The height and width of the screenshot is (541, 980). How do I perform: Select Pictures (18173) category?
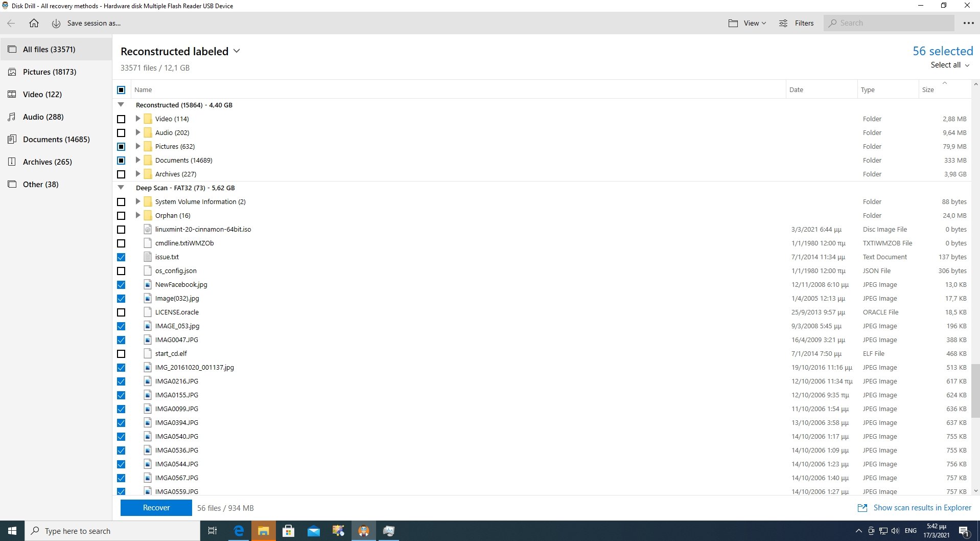click(56, 72)
